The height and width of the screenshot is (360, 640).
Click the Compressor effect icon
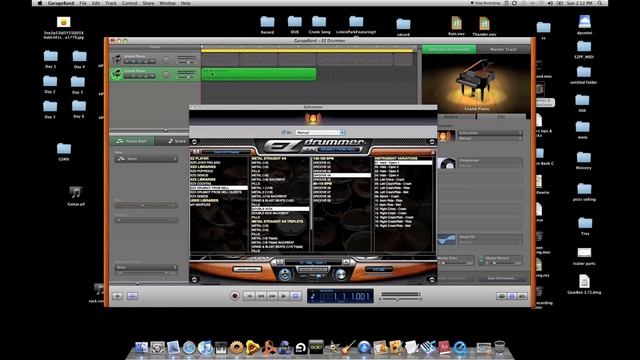(446, 163)
